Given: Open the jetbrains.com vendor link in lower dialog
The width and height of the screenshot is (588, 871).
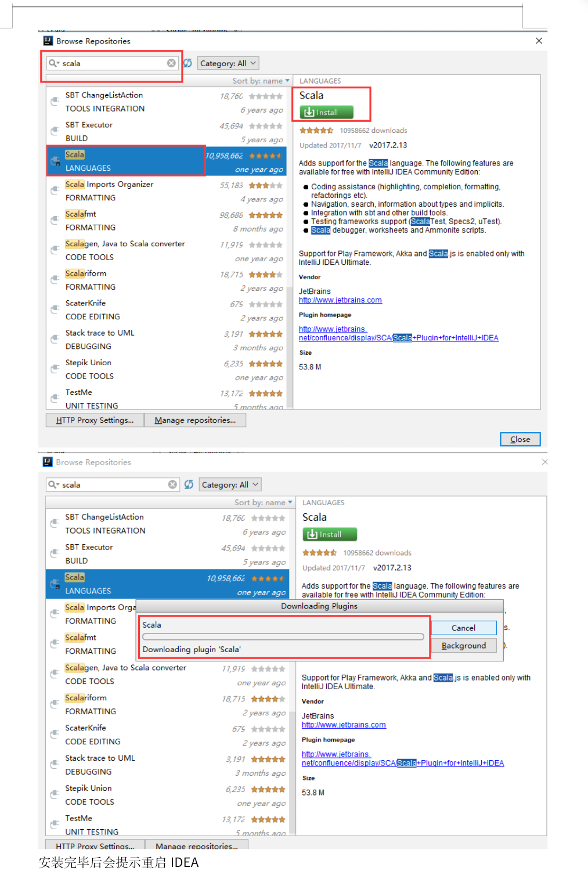Looking at the screenshot, I should (344, 725).
